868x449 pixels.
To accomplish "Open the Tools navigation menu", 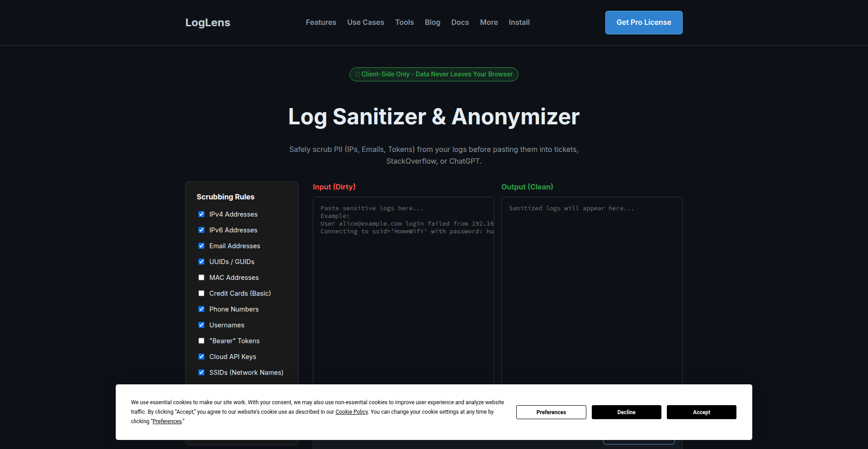I will (x=405, y=23).
